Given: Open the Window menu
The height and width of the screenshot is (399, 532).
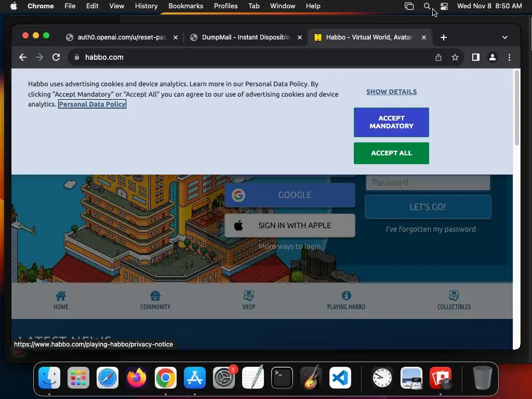Looking at the screenshot, I should tap(283, 6).
